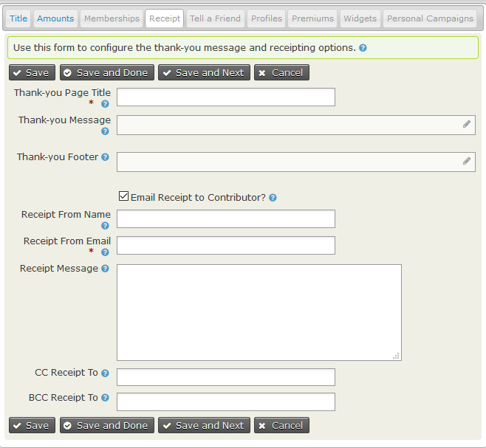Click help icon under Thank-you Message label

tap(105, 131)
